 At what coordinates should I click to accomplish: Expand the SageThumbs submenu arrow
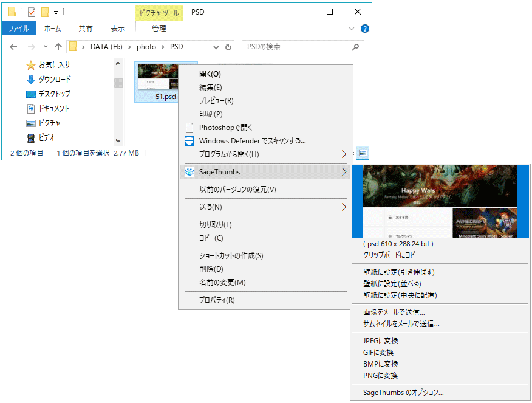pyautogui.click(x=344, y=172)
